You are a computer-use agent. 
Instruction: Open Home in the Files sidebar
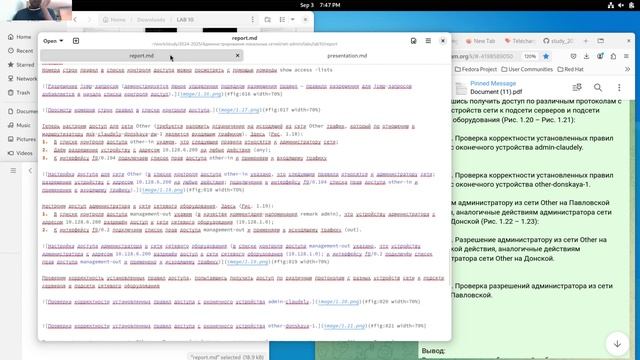20,37
